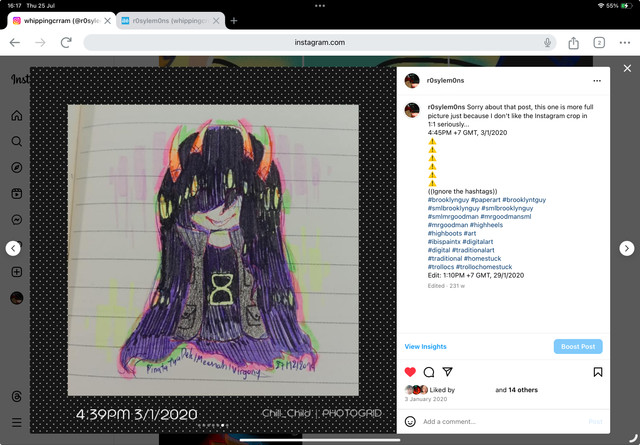This screenshot has width=640, height=445.
Task: Close the post overlay with the X
Action: coord(627,68)
